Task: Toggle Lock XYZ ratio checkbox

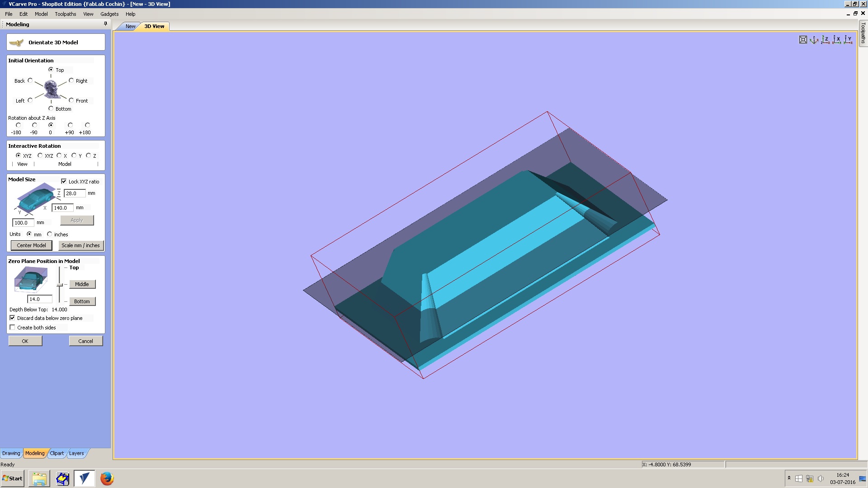Action: click(64, 181)
